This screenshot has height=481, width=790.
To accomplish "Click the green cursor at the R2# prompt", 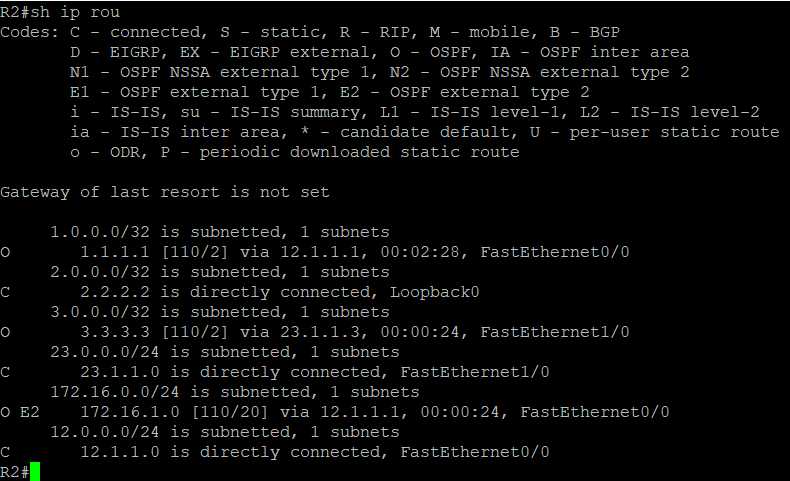I will click(x=35, y=472).
